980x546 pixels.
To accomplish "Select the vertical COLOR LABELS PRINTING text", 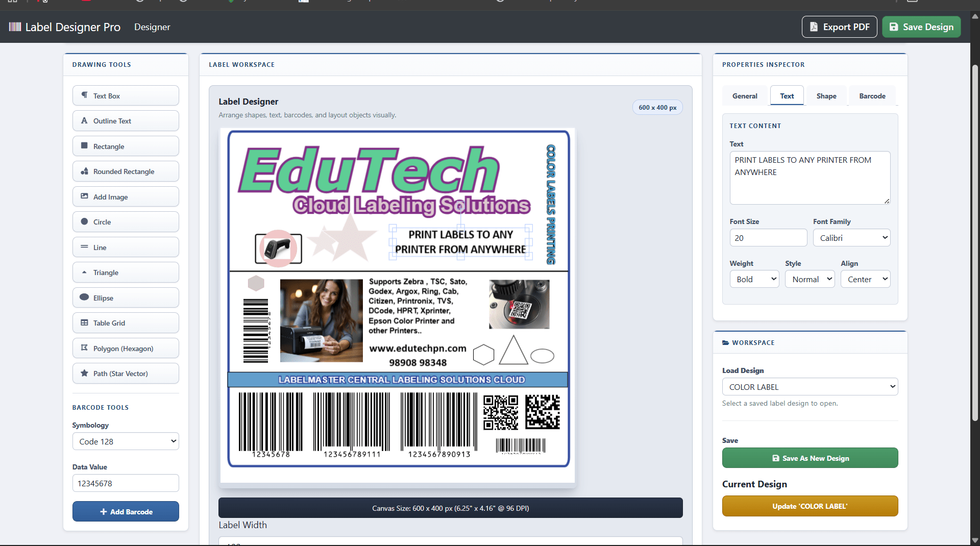I will 551,204.
